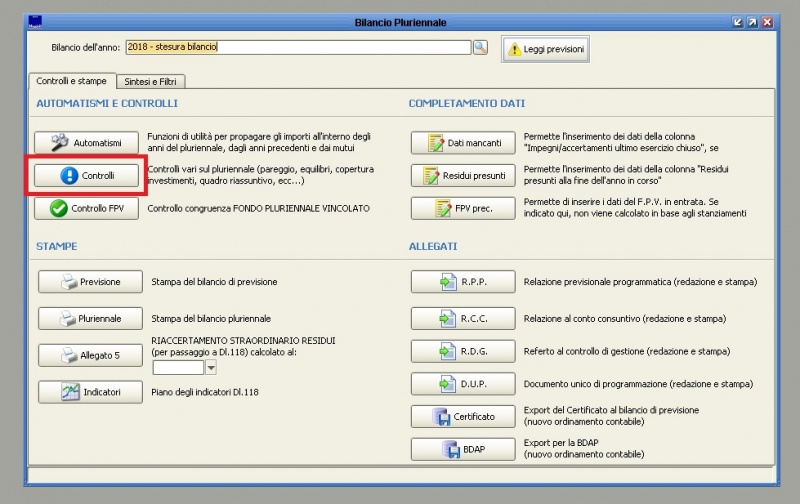800x504 pixels.
Task: Launch Controllo FPV check
Action: [x=86, y=208]
